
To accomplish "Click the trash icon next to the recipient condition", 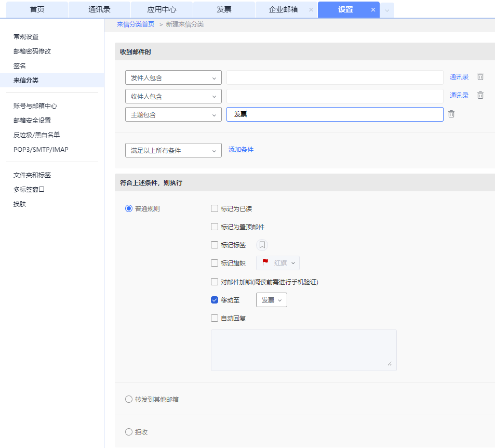I will point(480,95).
